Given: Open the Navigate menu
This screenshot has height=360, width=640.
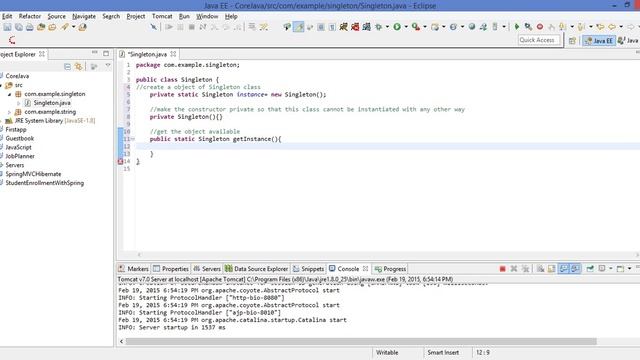Looking at the screenshot, I should point(84,16).
